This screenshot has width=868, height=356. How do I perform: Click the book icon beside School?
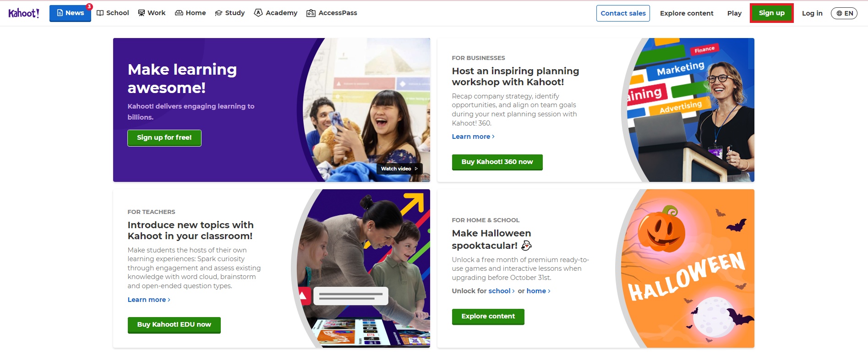(100, 13)
